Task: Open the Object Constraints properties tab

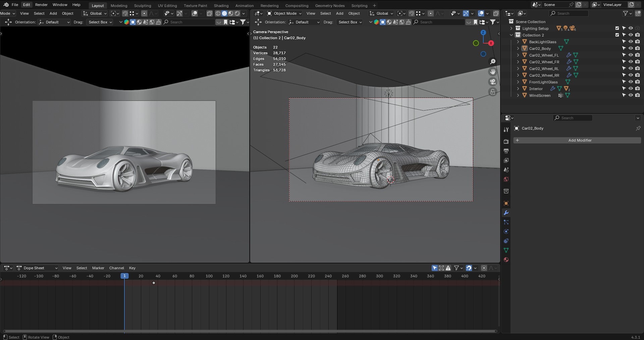Action: click(506, 241)
